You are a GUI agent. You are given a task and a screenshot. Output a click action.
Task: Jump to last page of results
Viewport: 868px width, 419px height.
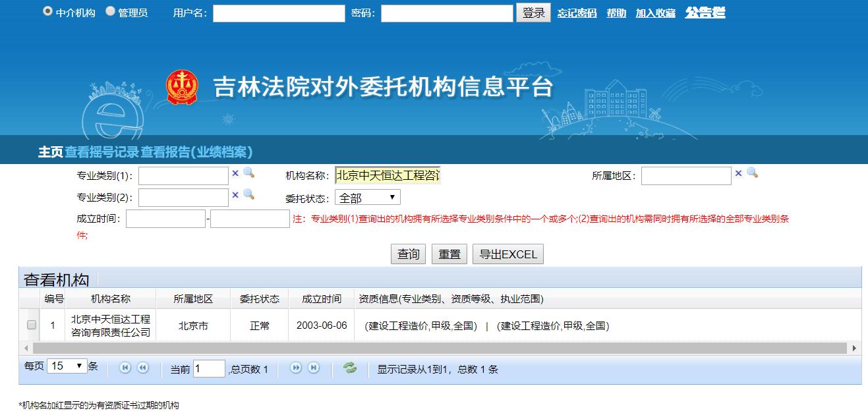(314, 368)
